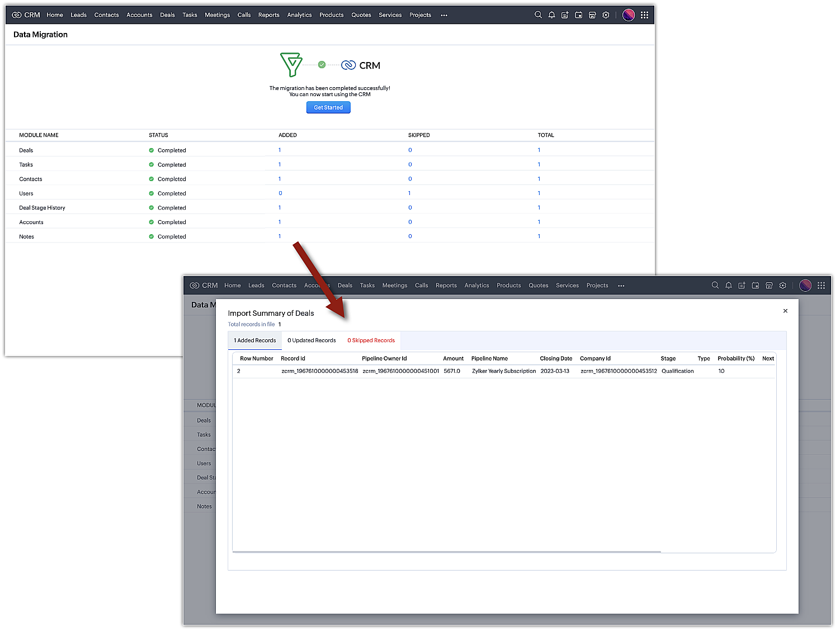Click the horizontal scrollbar under the import summary table

pos(446,552)
